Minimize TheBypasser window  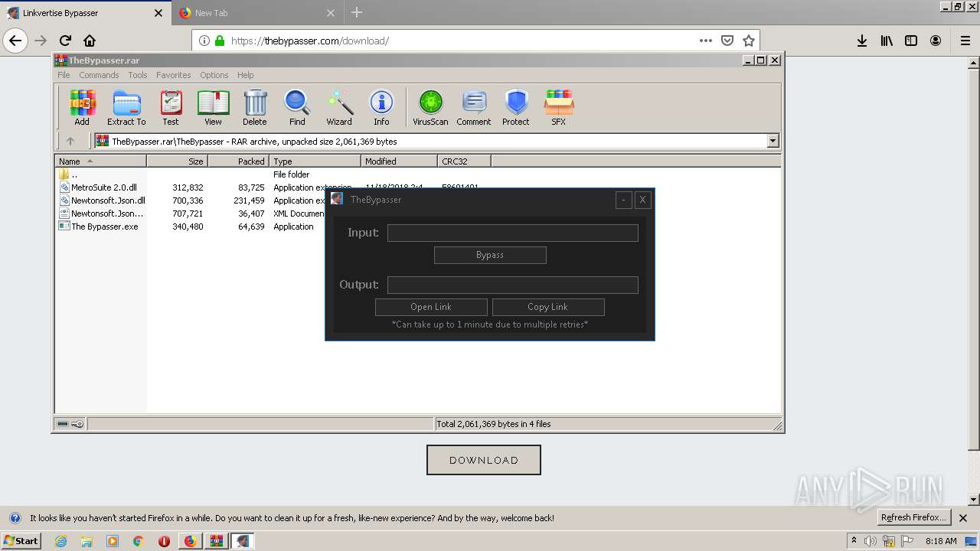pos(624,200)
